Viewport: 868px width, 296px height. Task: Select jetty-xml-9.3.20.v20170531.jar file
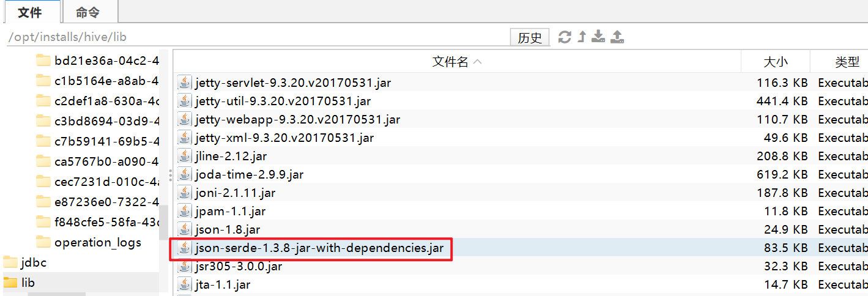(x=284, y=138)
